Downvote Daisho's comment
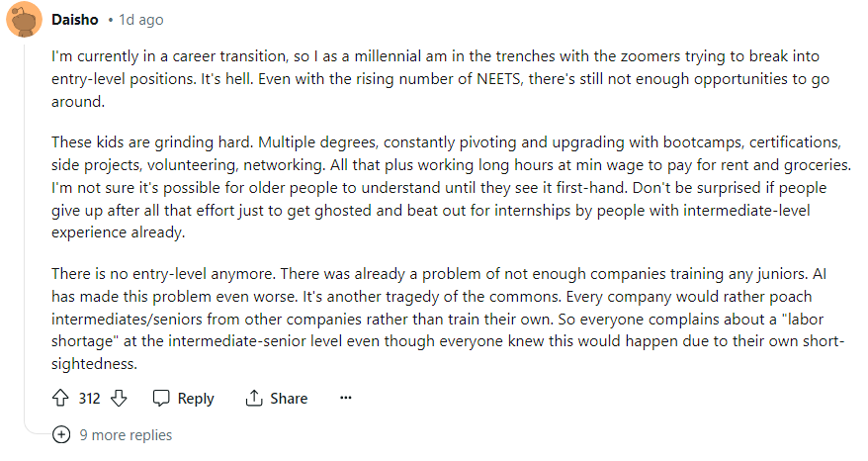Viewport: 868px width, 461px height. point(119,398)
